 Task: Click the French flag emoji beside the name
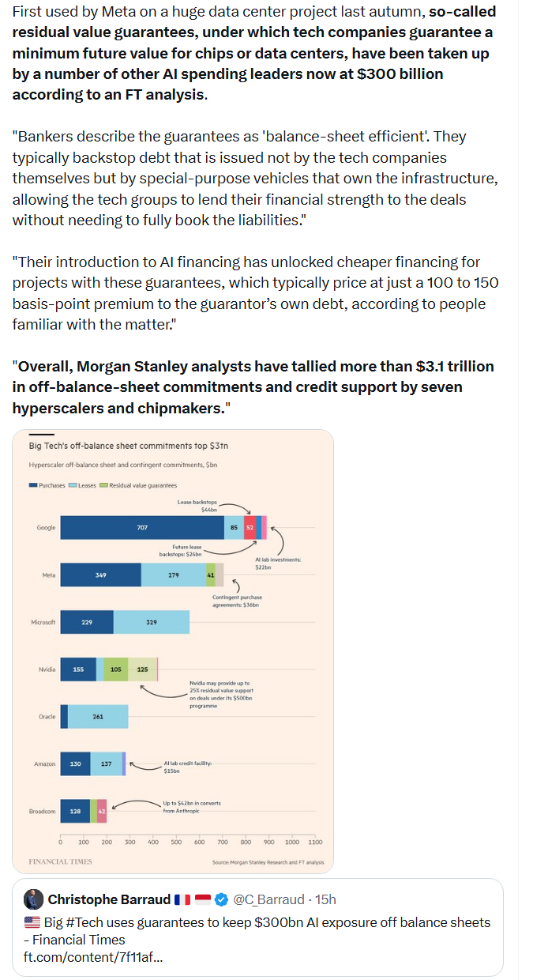[x=182, y=899]
